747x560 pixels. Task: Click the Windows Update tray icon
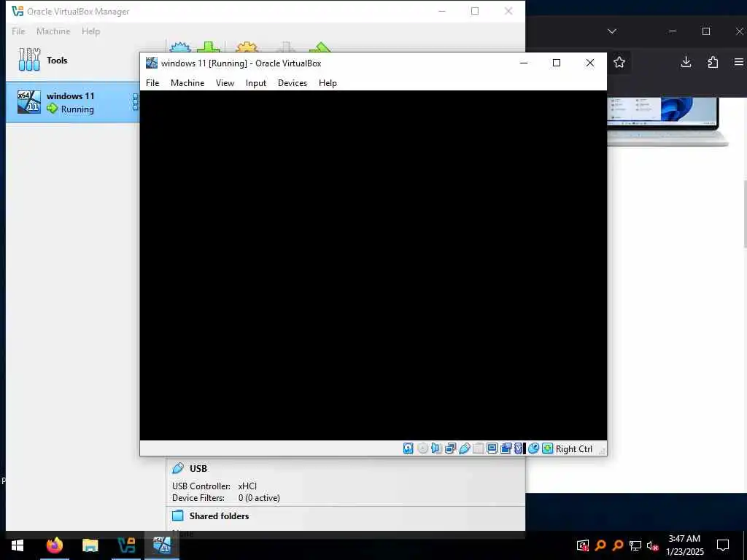click(x=583, y=545)
